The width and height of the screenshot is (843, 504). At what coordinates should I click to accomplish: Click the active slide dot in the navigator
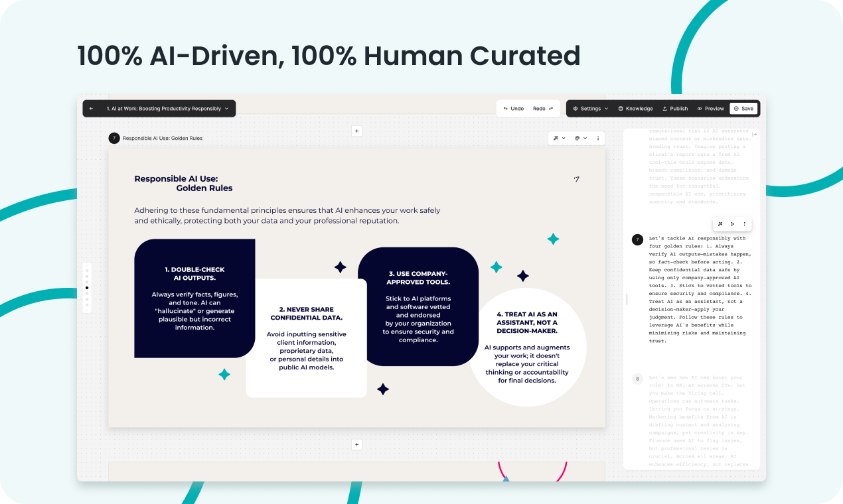87,288
